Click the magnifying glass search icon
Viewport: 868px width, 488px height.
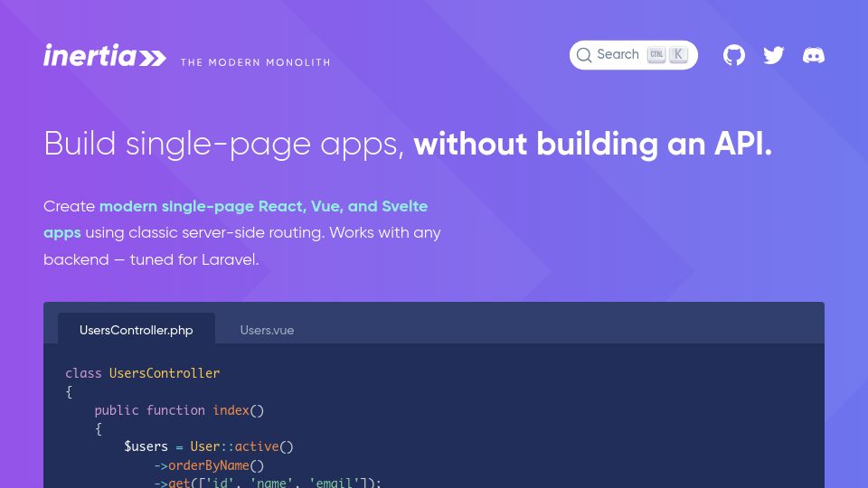[x=584, y=55]
